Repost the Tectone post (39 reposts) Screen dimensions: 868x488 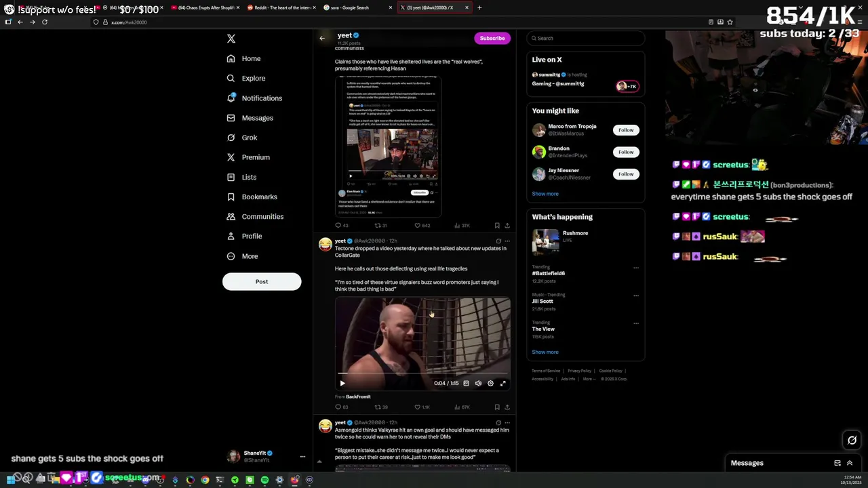(381, 407)
